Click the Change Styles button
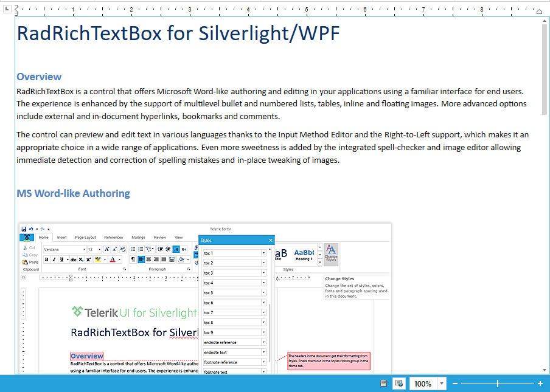 pos(330,255)
